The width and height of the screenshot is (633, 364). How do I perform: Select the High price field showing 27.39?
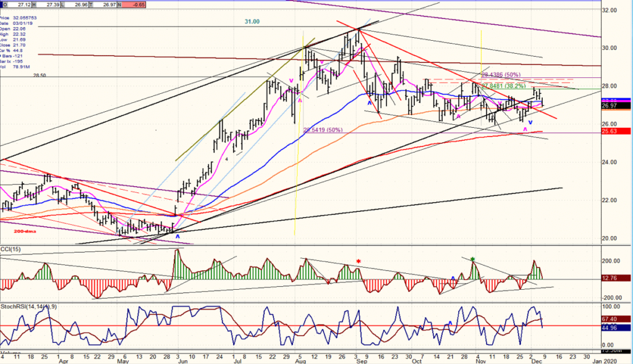pos(49,4)
